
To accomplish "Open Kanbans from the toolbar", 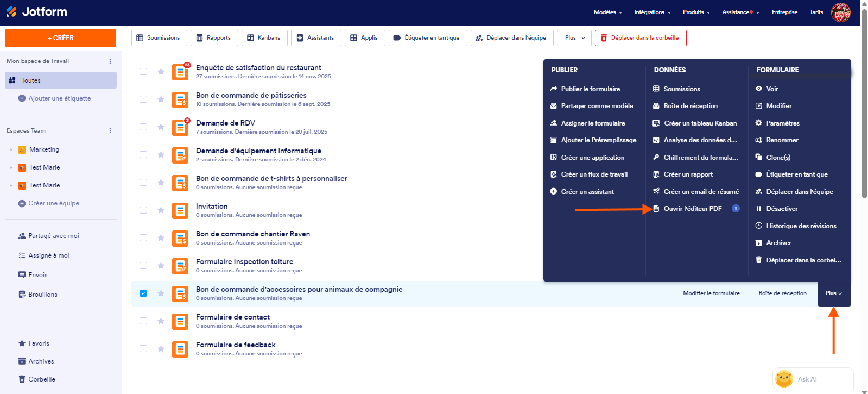I will (264, 38).
